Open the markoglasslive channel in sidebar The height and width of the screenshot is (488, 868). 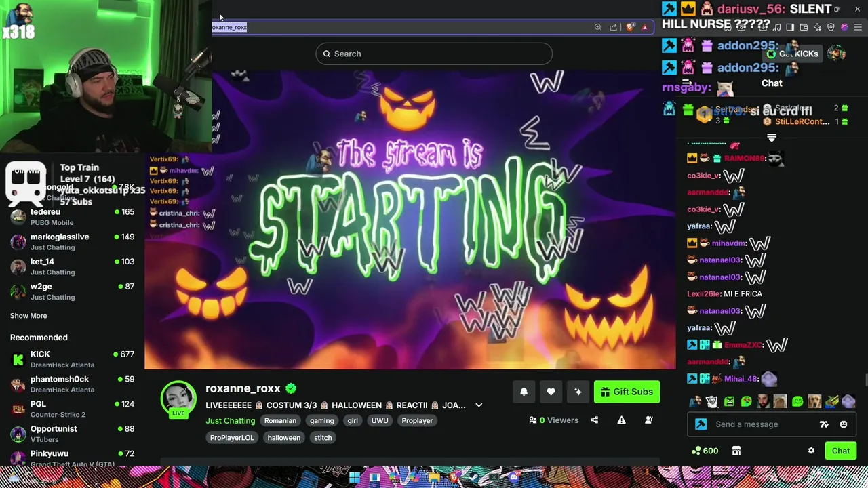tap(72, 242)
